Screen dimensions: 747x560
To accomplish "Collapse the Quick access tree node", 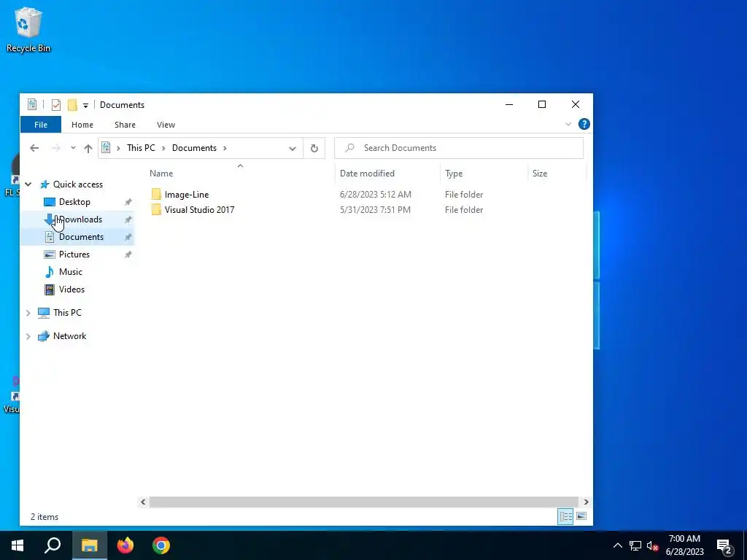I will tap(28, 184).
